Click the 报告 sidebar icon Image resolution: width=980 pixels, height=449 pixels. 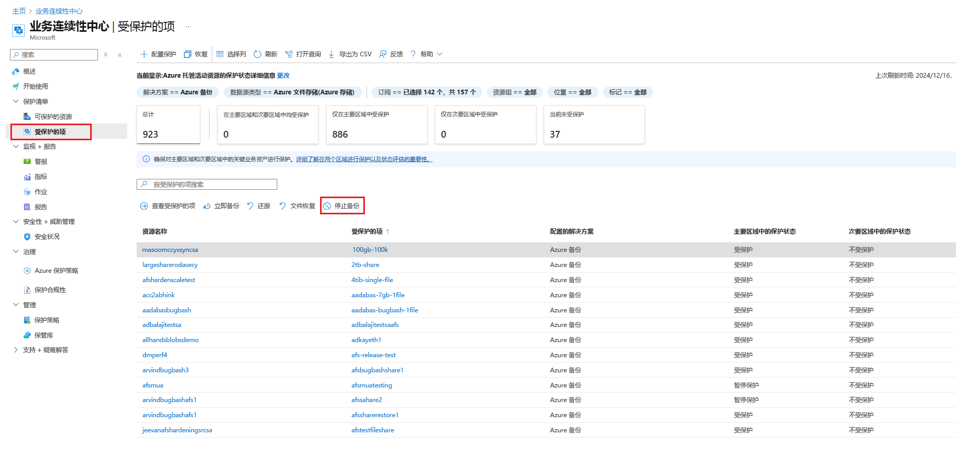click(x=27, y=207)
